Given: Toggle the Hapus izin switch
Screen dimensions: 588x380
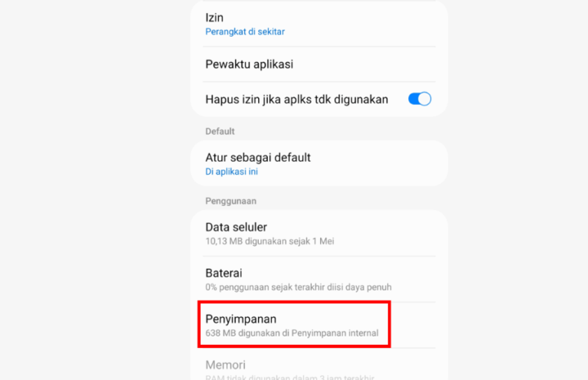Looking at the screenshot, I should point(420,99).
